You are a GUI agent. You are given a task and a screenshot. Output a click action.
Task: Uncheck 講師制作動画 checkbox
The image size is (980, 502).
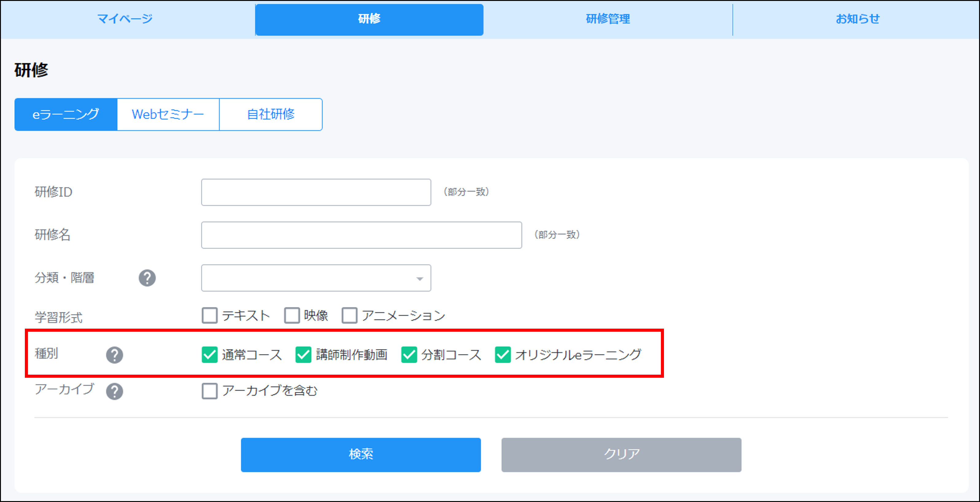click(303, 355)
